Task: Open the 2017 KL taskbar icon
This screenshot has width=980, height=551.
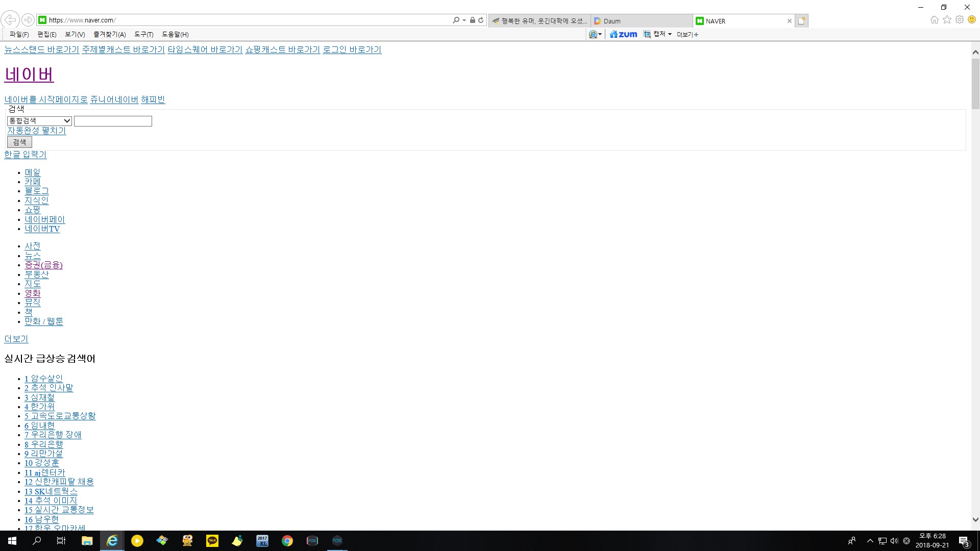Action: (262, 541)
